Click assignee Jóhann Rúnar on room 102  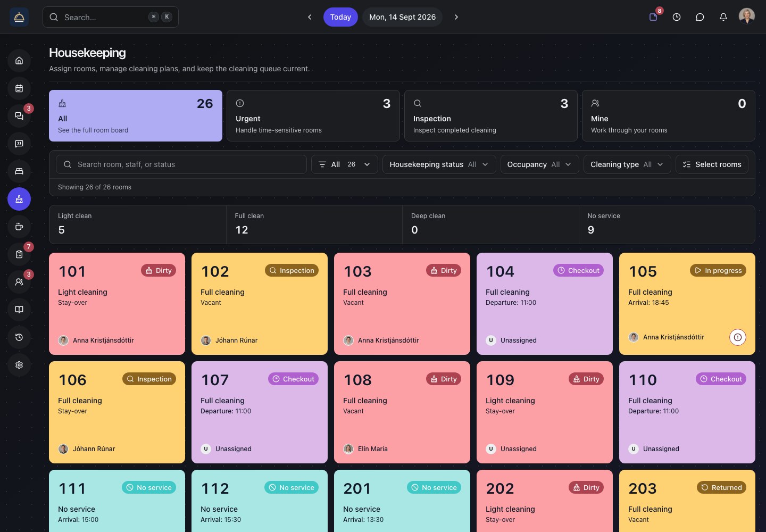(229, 340)
